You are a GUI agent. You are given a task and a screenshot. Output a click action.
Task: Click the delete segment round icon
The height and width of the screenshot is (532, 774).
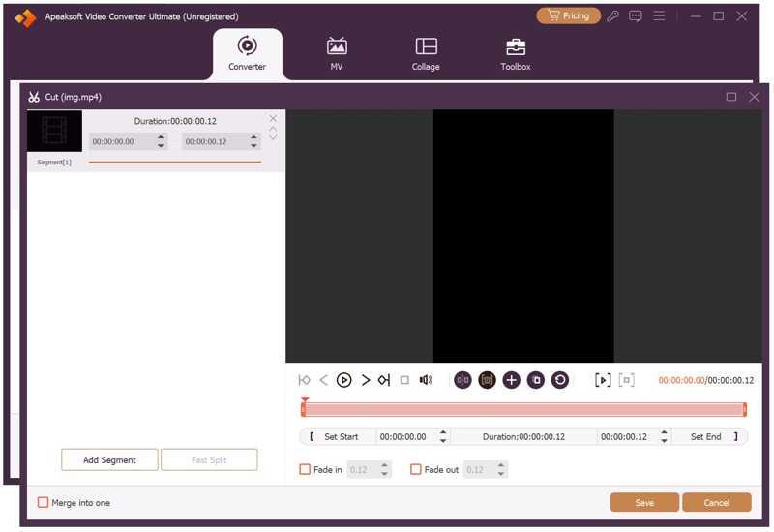(488, 380)
